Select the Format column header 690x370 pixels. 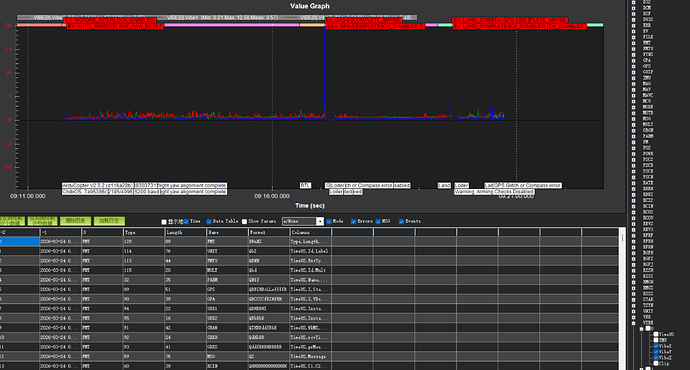[x=268, y=232]
